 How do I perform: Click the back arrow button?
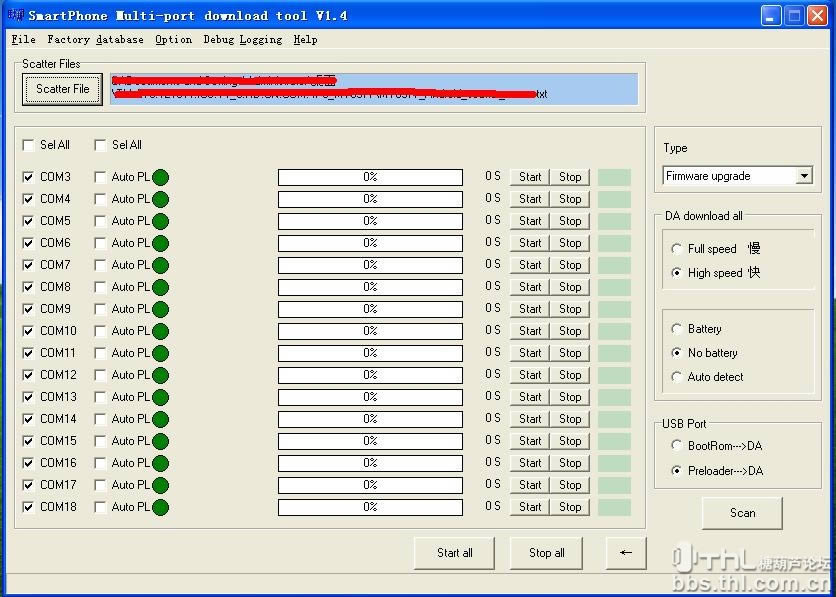pyautogui.click(x=626, y=553)
